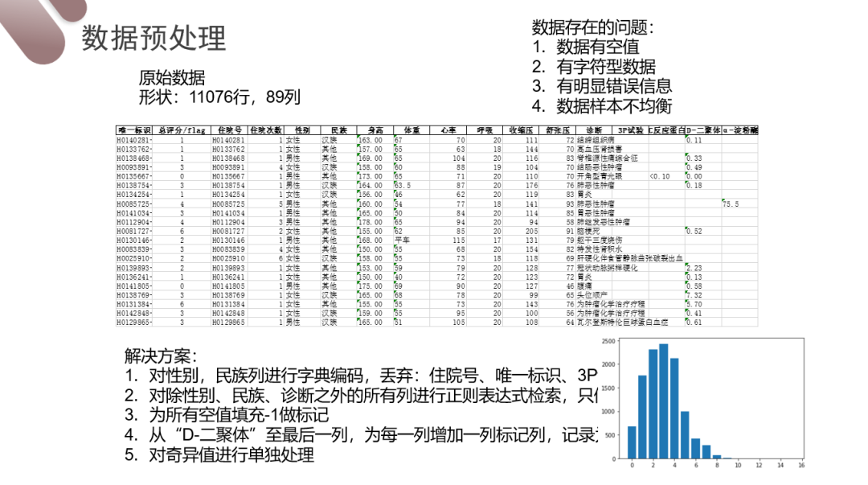Select the 原始数据 heading text
The image size is (868, 485).
(x=172, y=77)
